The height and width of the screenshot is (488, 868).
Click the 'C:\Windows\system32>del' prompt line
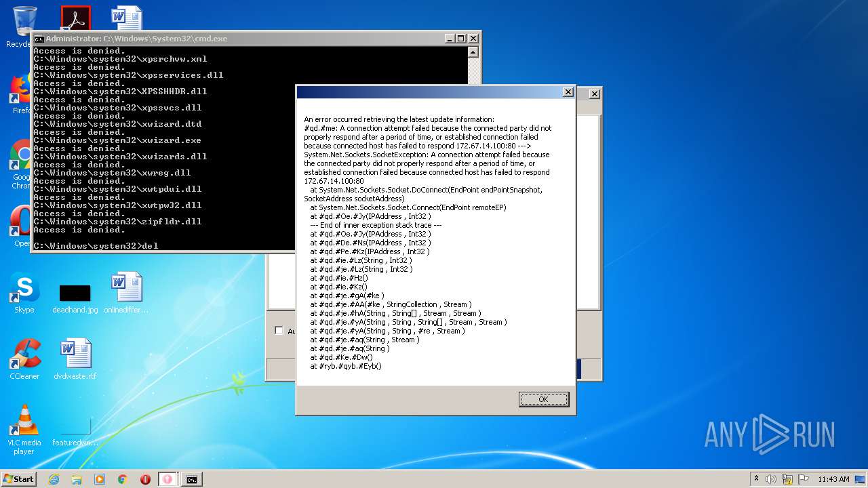point(96,245)
